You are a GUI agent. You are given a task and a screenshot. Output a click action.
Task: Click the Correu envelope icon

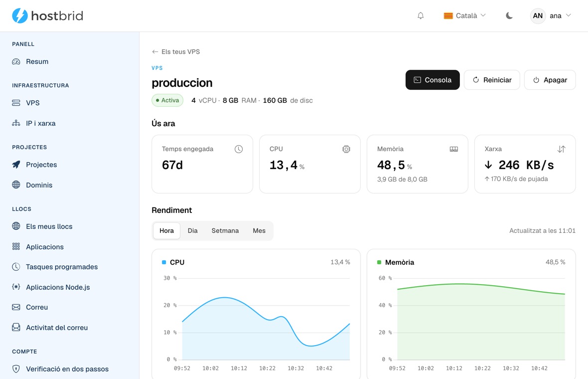pos(16,307)
